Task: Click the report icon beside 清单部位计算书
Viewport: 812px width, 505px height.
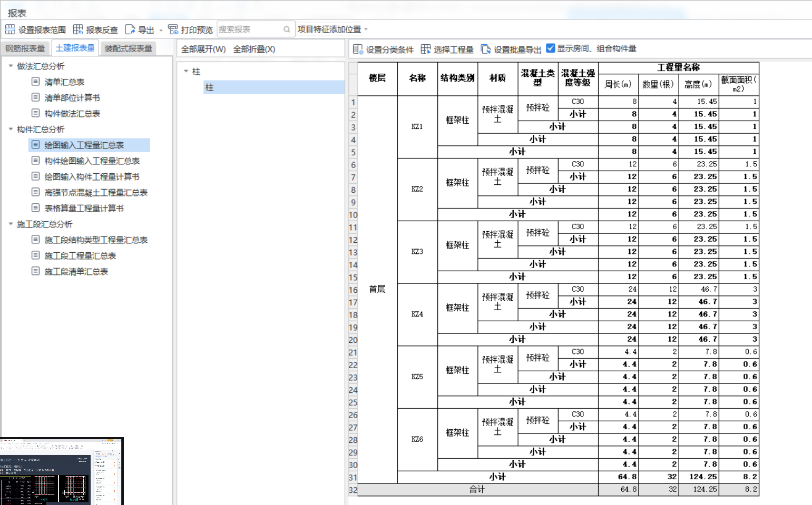Action: 35,97
